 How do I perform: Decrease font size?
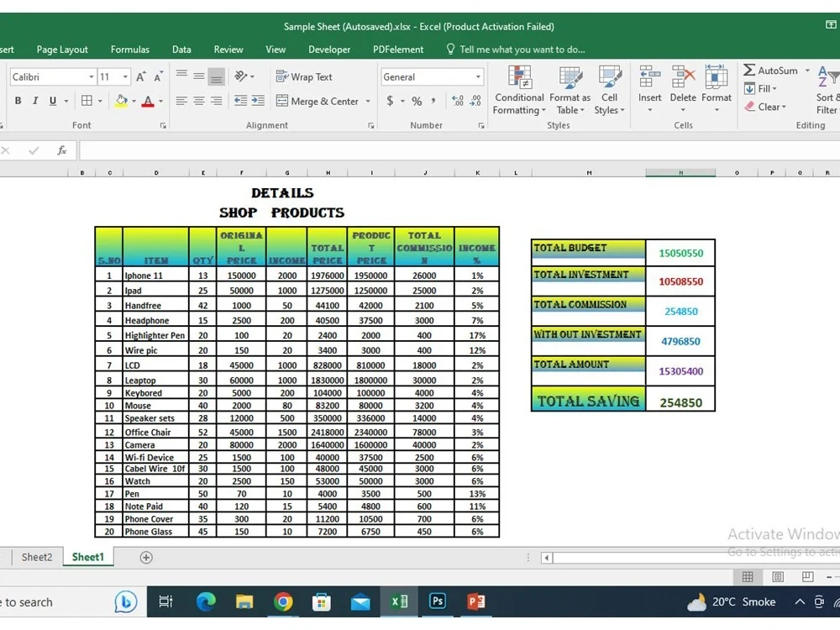pyautogui.click(x=158, y=76)
